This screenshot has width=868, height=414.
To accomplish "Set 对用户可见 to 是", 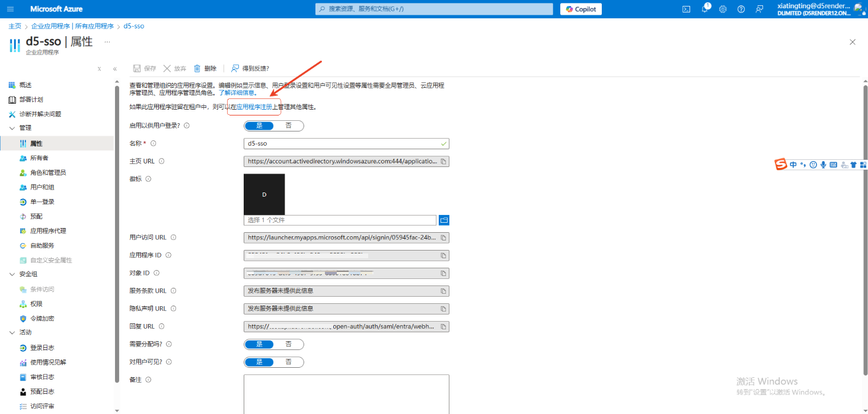I will pyautogui.click(x=259, y=362).
